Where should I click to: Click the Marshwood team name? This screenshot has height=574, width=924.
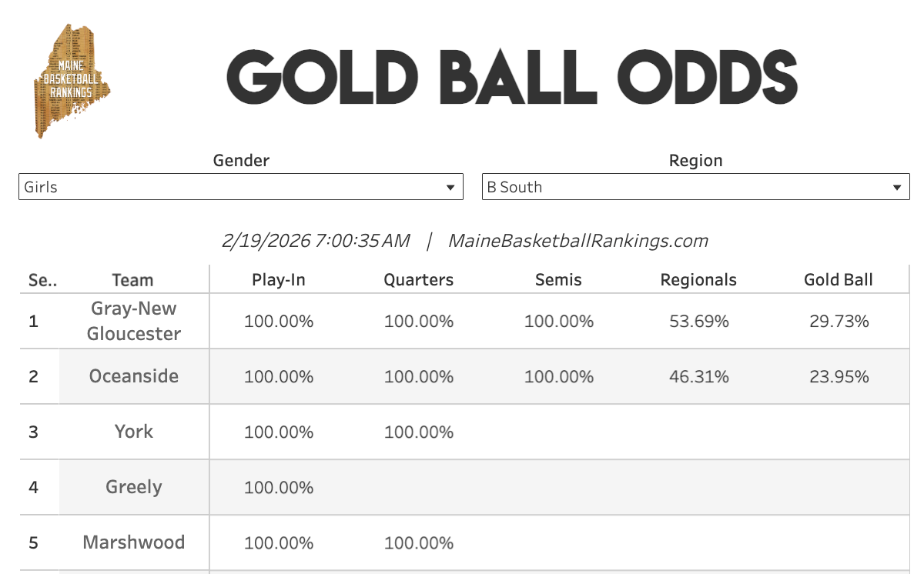pos(134,542)
